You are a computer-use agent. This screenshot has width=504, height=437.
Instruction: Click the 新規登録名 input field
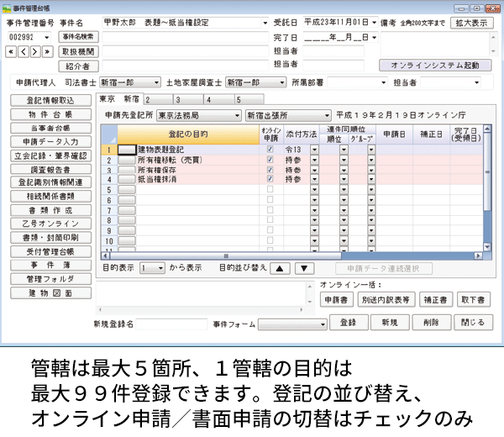(172, 323)
